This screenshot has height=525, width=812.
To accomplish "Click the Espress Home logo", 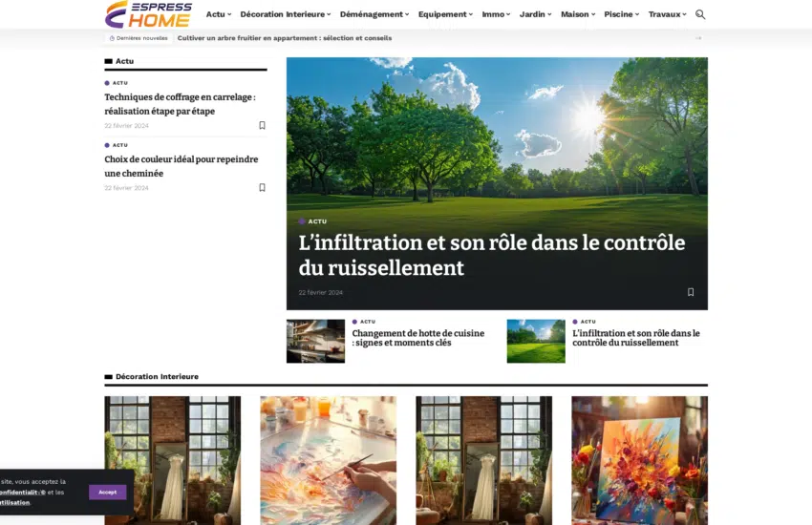I will [x=149, y=14].
